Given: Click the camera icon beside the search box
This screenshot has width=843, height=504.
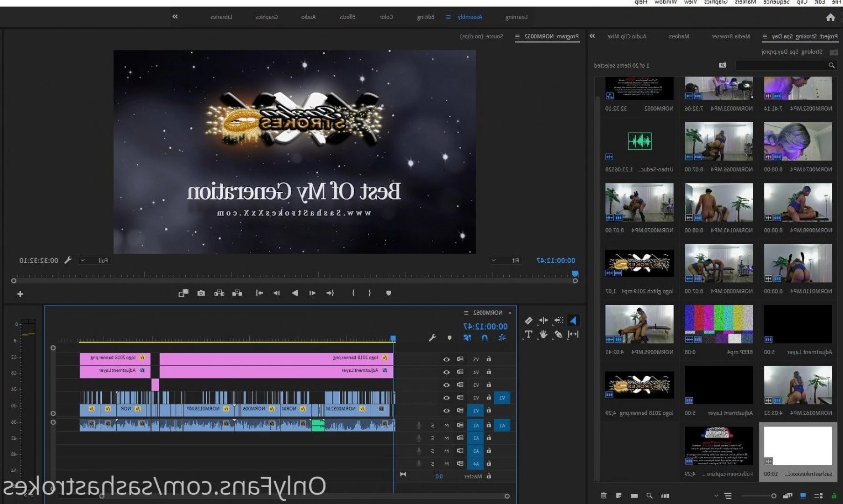Looking at the screenshot, I should pyautogui.click(x=723, y=65).
